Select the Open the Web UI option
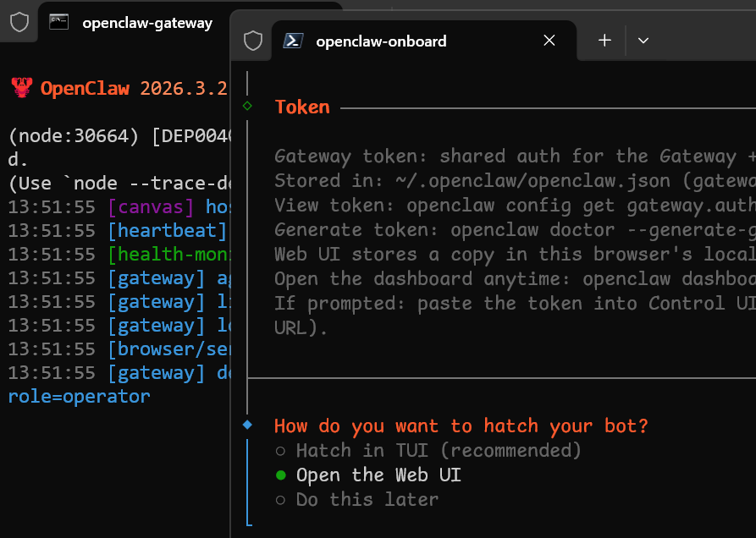 [378, 475]
